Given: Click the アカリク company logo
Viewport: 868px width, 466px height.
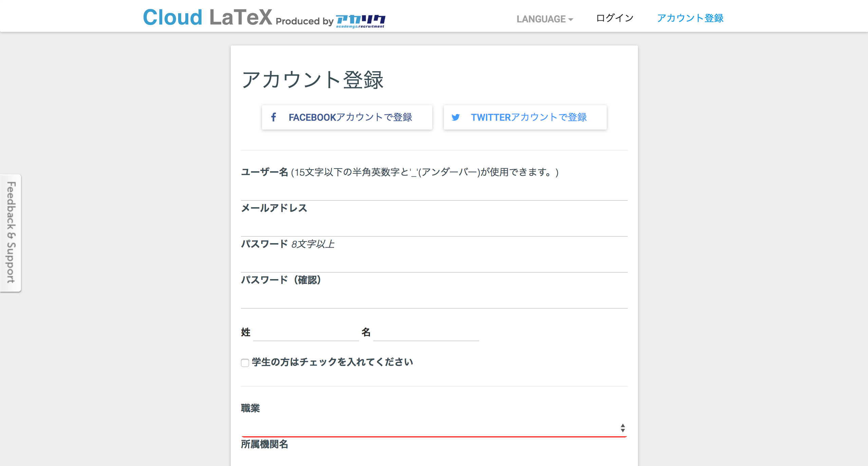Looking at the screenshot, I should [x=360, y=21].
